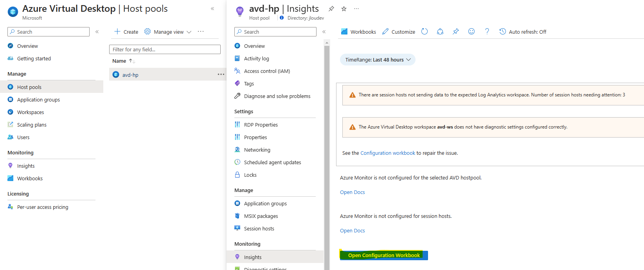Click the Open Configuration Workbook button
Image resolution: width=644 pixels, height=270 pixels.
coord(384,256)
